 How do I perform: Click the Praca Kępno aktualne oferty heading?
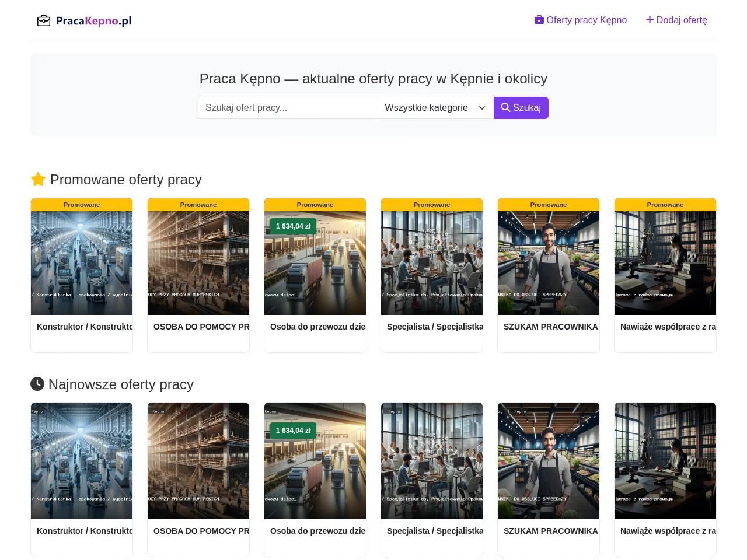pos(373,79)
